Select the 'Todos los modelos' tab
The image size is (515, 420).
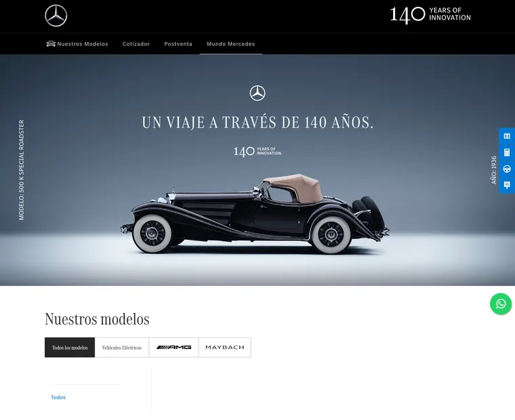pyautogui.click(x=70, y=348)
